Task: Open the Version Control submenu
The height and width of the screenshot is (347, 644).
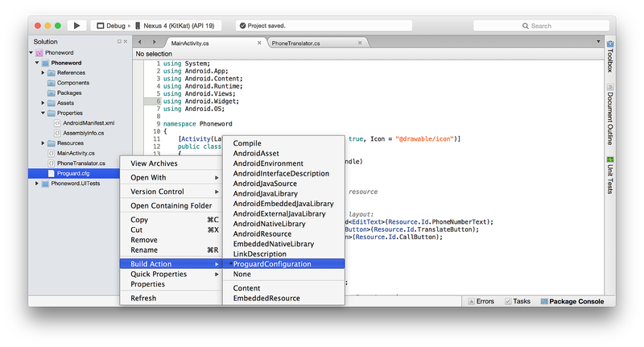Action: coord(171,192)
